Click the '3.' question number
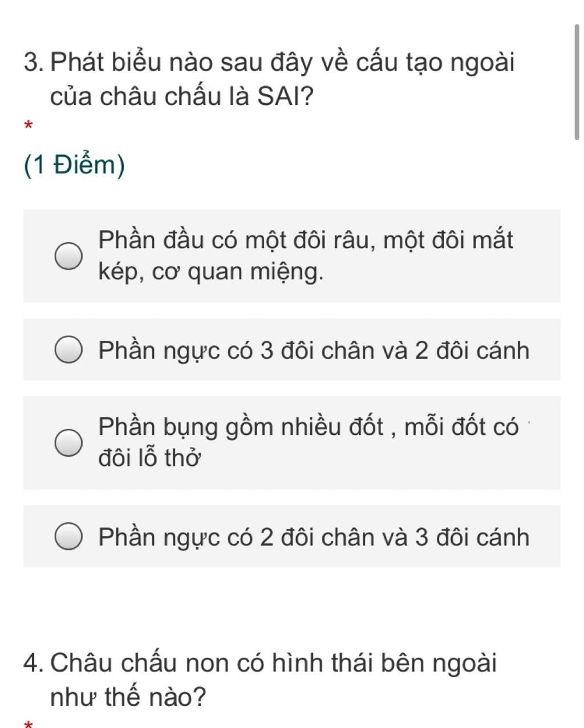Image resolution: width=584 pixels, height=728 pixels. click(34, 62)
